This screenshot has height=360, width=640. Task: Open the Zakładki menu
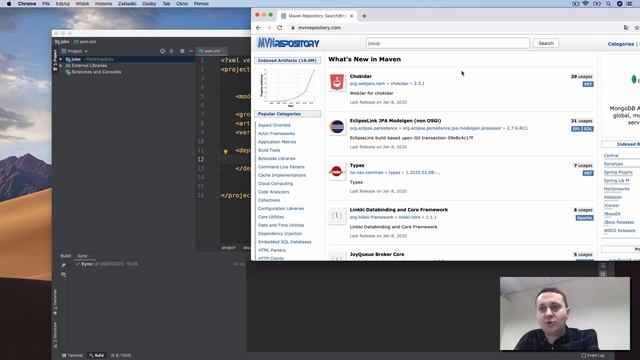point(127,4)
